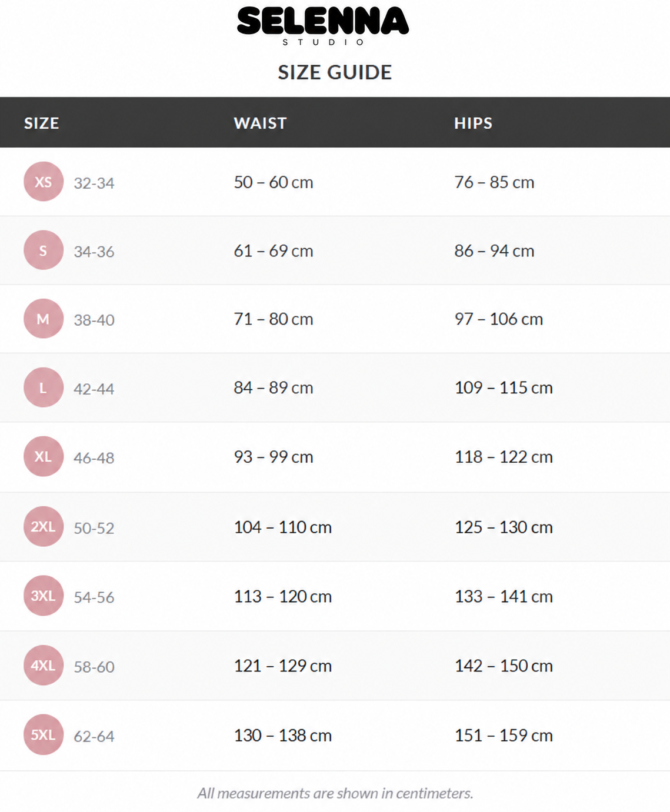Pick the L size circle
This screenshot has width=670, height=812.
click(44, 387)
